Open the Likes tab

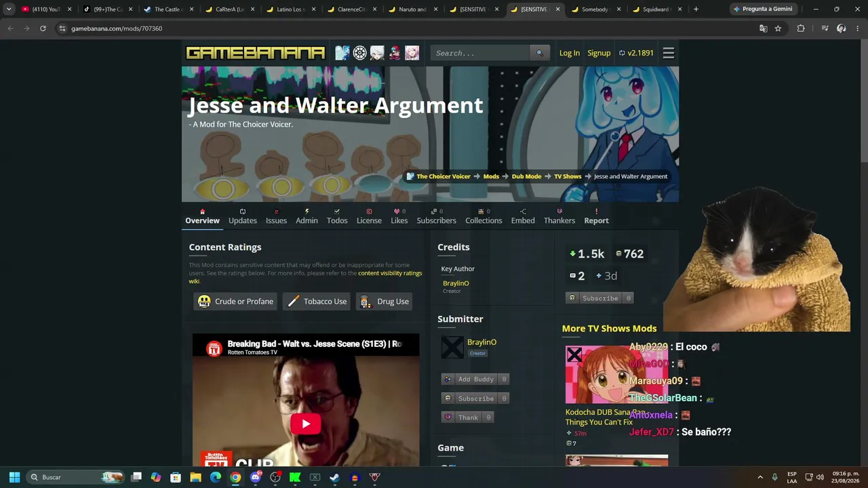pos(399,216)
